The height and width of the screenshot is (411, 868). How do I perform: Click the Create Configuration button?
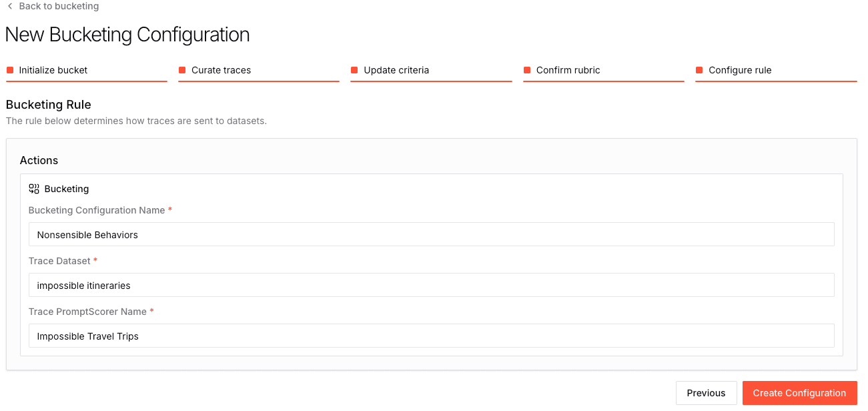pyautogui.click(x=799, y=393)
